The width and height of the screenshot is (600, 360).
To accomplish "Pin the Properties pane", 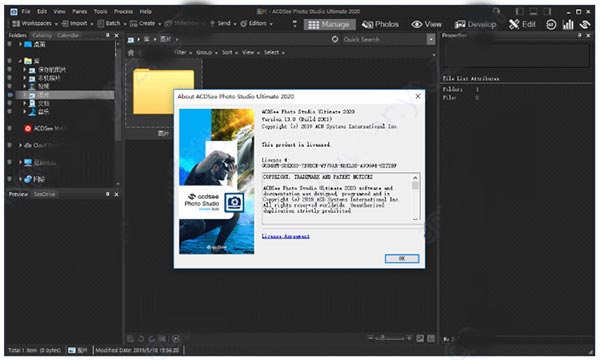I will (x=580, y=35).
